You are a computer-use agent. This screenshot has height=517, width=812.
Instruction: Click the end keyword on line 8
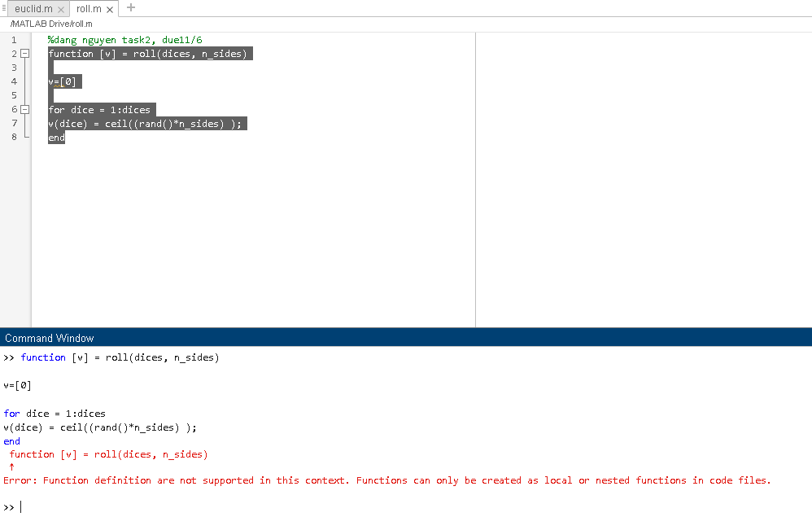click(x=55, y=137)
